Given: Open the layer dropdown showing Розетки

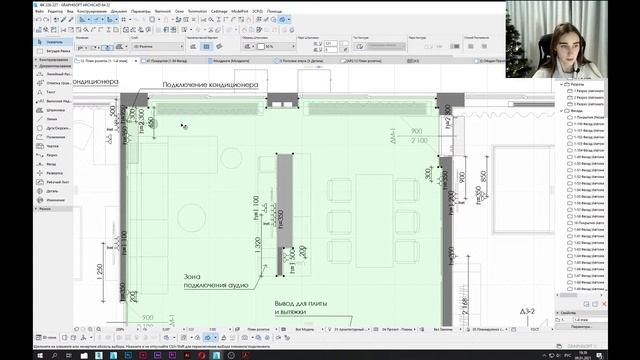Looking at the screenshot, I should point(158,47).
